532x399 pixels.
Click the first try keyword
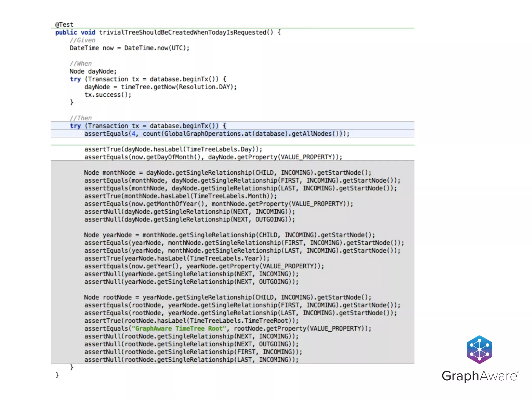point(75,79)
